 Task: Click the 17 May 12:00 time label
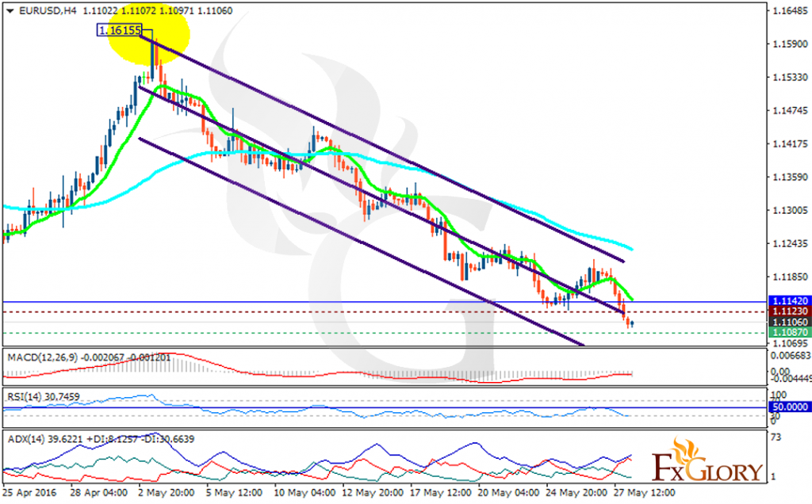click(x=441, y=493)
